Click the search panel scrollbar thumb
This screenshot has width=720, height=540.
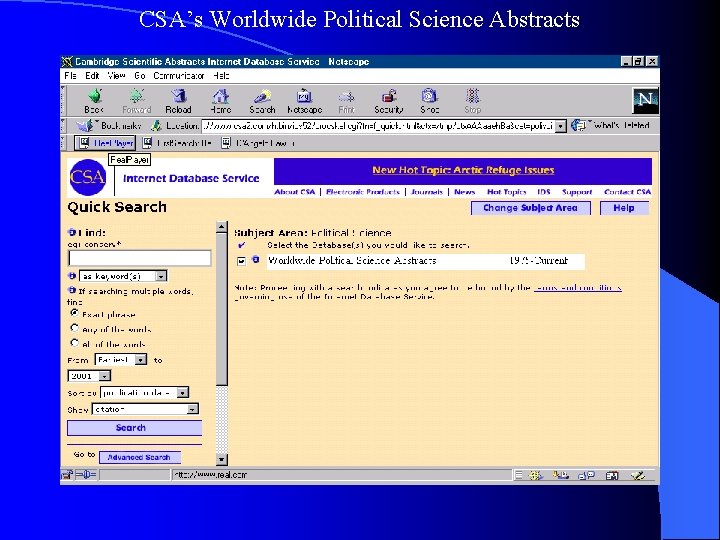coord(222,309)
